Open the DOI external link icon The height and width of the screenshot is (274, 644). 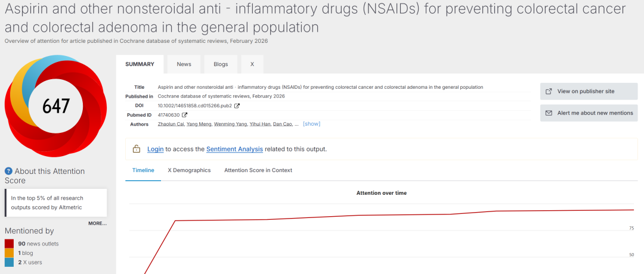click(237, 106)
